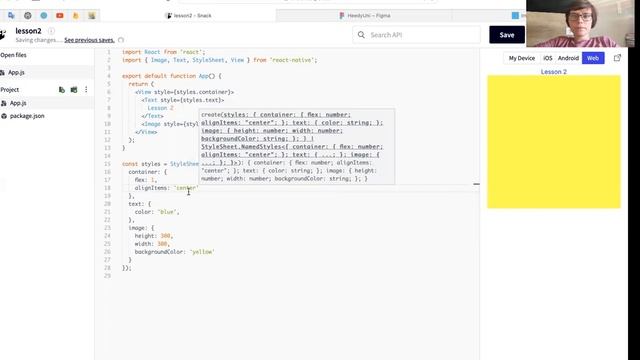Switch to the lesson2 – Snack browser tab
This screenshot has width=640, height=360.
point(189,16)
